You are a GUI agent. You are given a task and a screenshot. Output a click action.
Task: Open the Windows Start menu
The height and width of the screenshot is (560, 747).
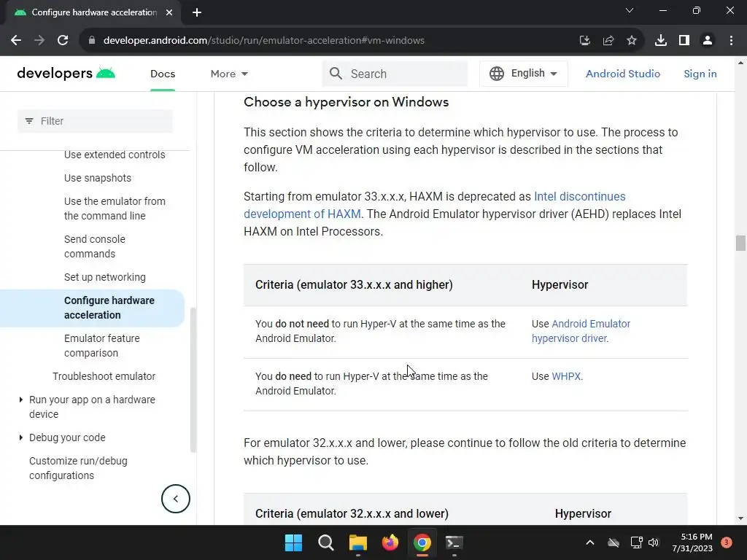tap(293, 542)
